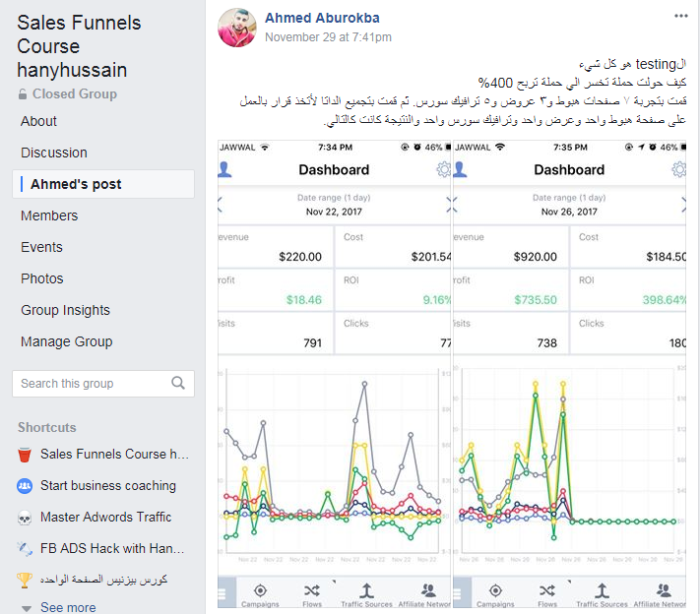The height and width of the screenshot is (614, 700).
Task: Click Ahmed Aburokba's profile picture
Action: (237, 28)
